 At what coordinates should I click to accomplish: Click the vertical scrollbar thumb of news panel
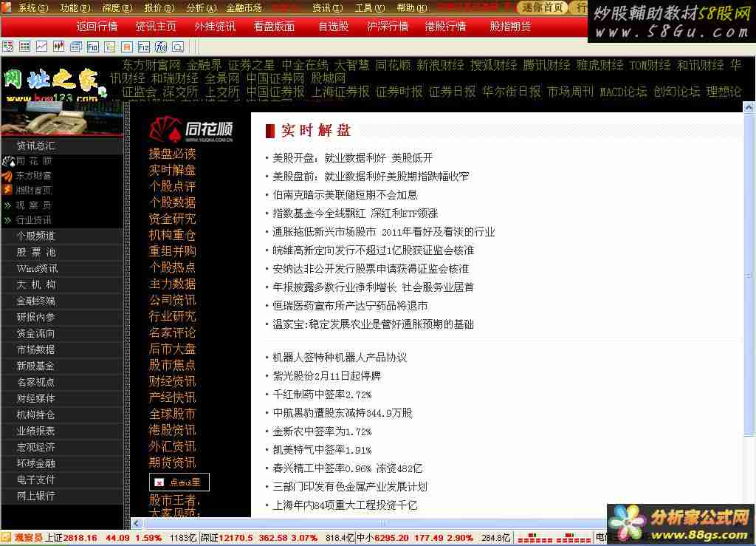tap(749, 274)
